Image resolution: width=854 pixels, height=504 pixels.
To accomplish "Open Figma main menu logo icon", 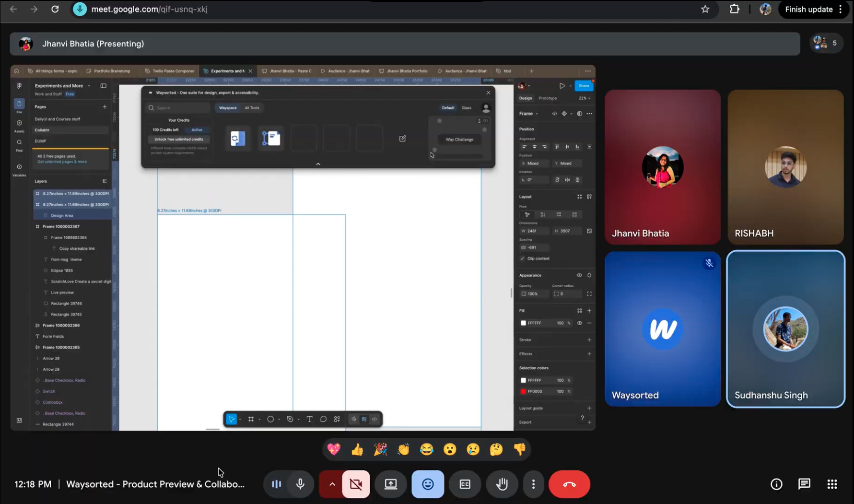I will pos(19,86).
